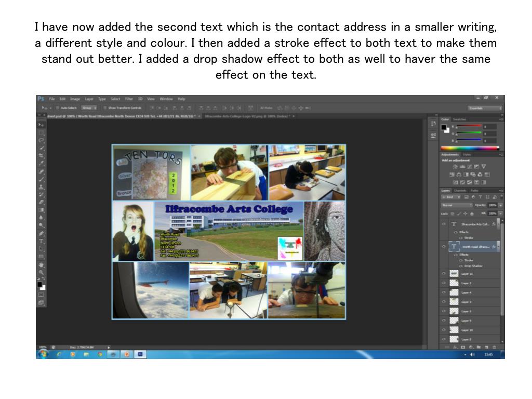The image size is (532, 399).
Task: Select the Quick Selection tool
Action: tap(41, 148)
